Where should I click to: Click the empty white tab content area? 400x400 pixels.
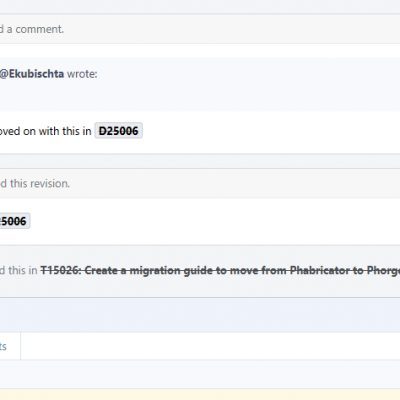click(210, 346)
